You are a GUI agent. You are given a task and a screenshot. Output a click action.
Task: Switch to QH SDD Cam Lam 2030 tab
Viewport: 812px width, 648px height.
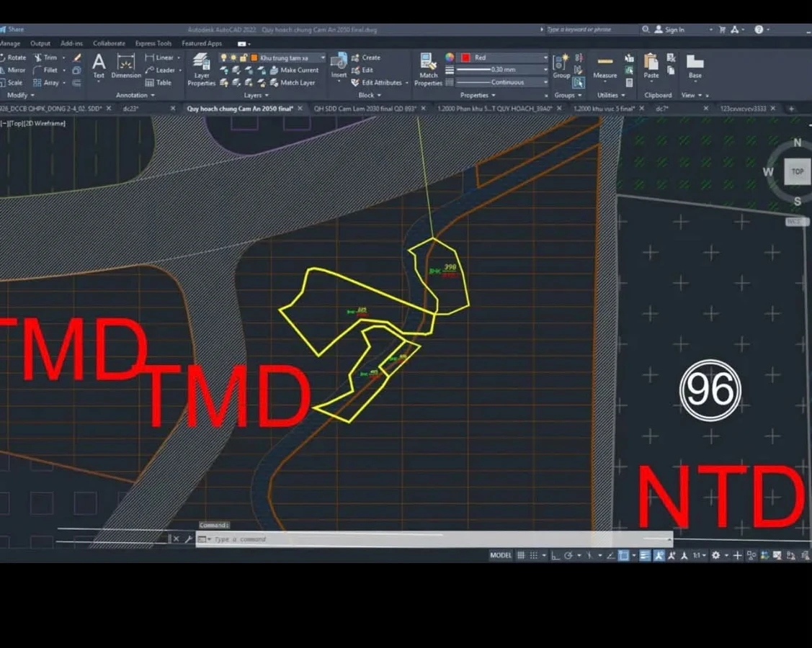365,109
